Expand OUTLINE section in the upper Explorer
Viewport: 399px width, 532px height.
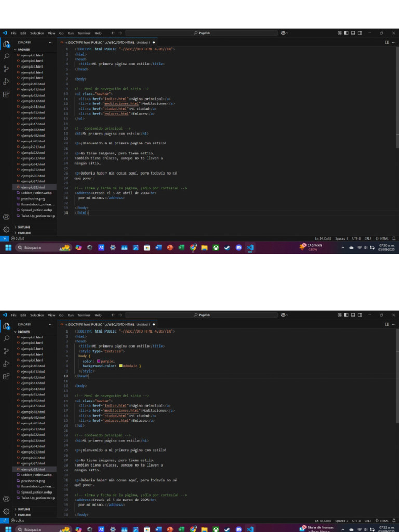tap(22, 227)
